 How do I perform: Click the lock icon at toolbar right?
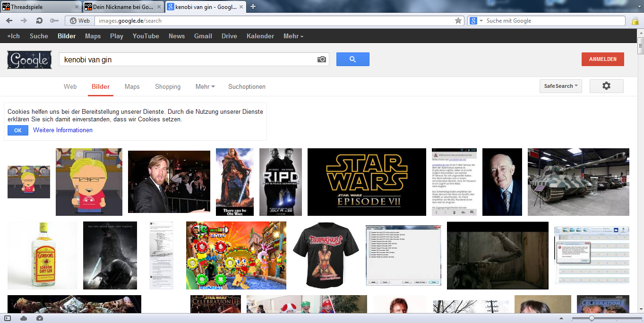(x=635, y=21)
